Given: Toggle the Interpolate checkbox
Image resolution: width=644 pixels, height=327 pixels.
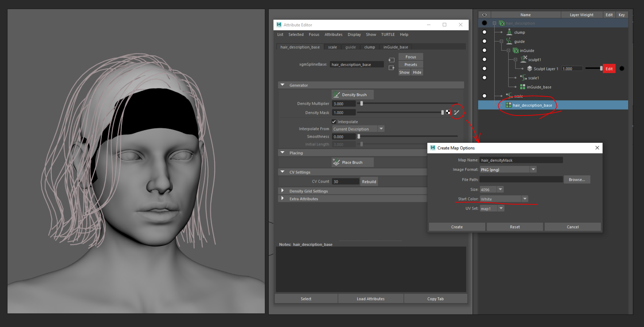Looking at the screenshot, I should point(334,121).
